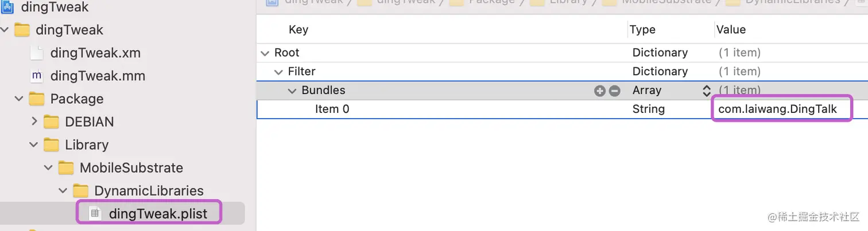This screenshot has height=231, width=868.
Task: Collapse the Root dictionary row
Action: click(265, 53)
